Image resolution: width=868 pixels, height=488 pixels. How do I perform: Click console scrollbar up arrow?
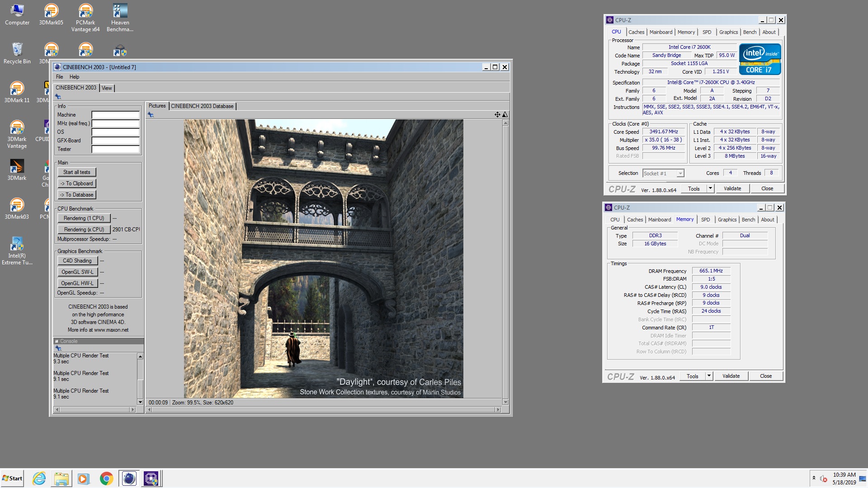140,357
